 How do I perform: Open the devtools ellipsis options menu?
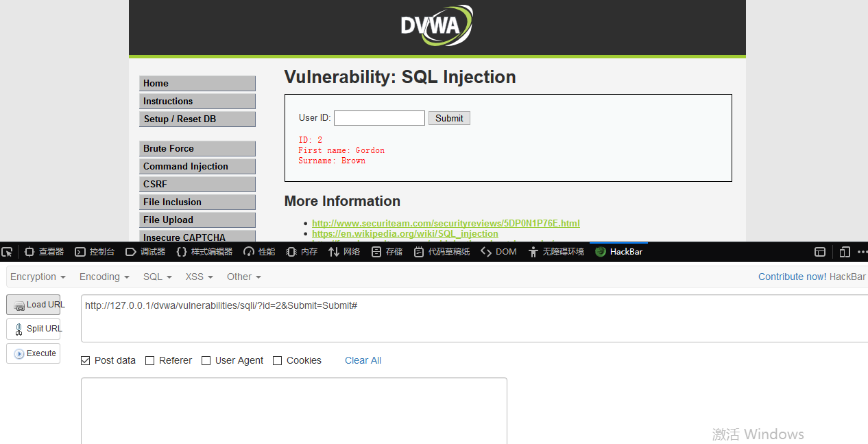click(x=863, y=252)
